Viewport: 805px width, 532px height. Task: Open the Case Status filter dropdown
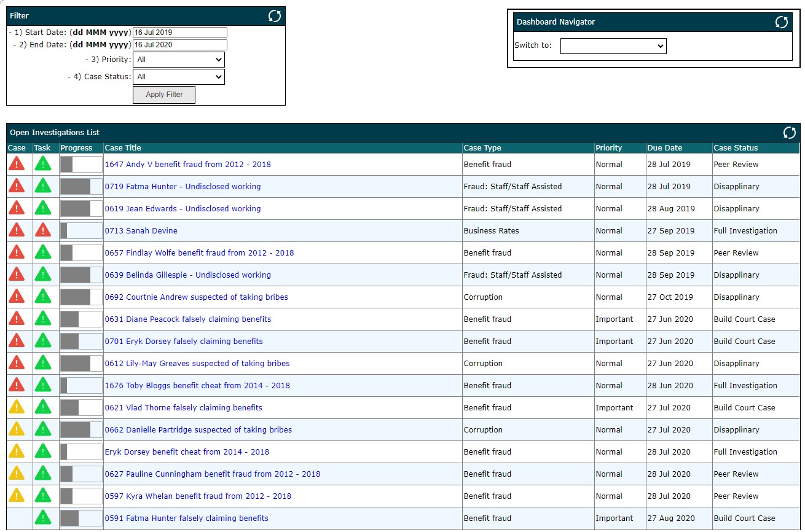pyautogui.click(x=179, y=77)
